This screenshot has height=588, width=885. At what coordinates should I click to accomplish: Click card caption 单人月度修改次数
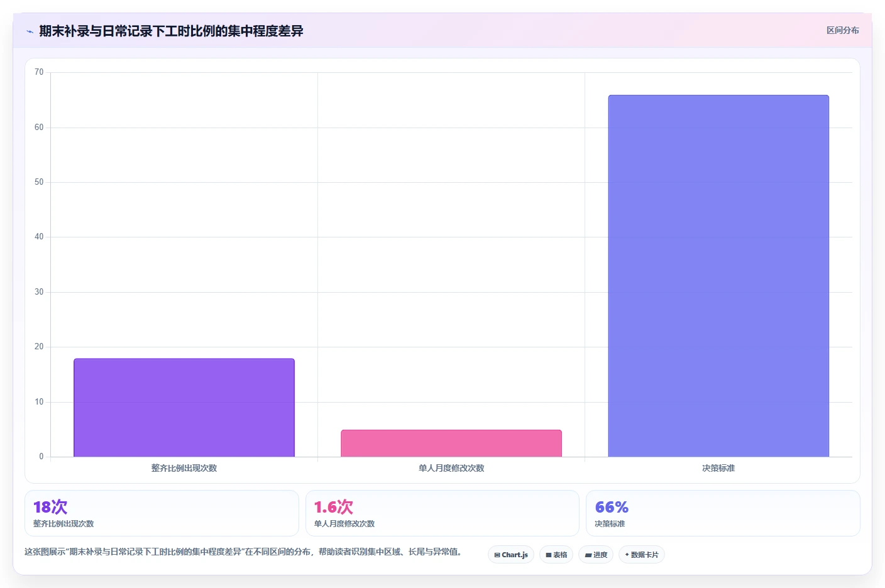point(344,524)
